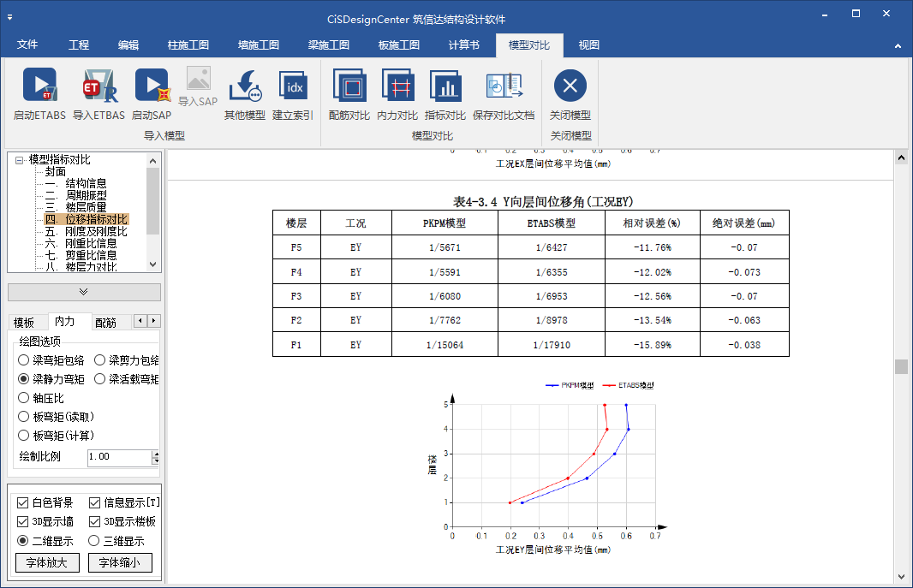
Task: Switch to the 模板 panel tab
Action: tap(24, 323)
